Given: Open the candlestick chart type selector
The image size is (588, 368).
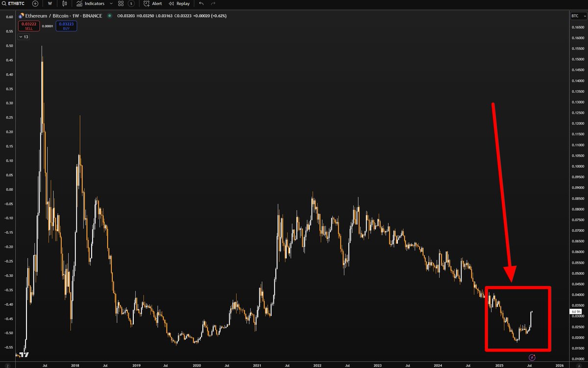Looking at the screenshot, I should 64,3.
